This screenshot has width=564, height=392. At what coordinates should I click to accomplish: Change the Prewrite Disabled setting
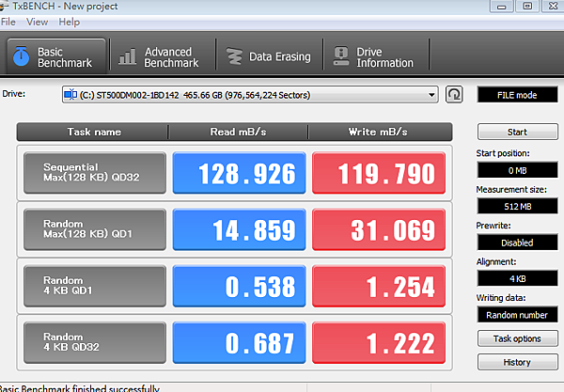pyautogui.click(x=518, y=243)
